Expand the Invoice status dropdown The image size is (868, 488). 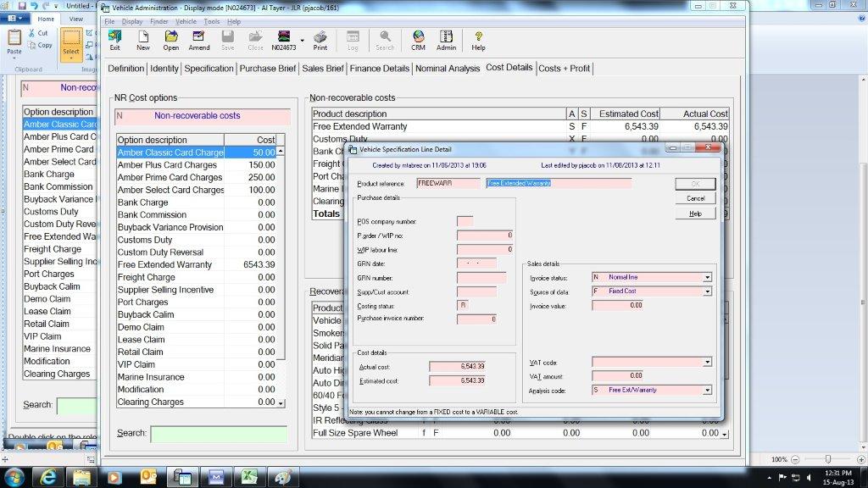click(707, 277)
